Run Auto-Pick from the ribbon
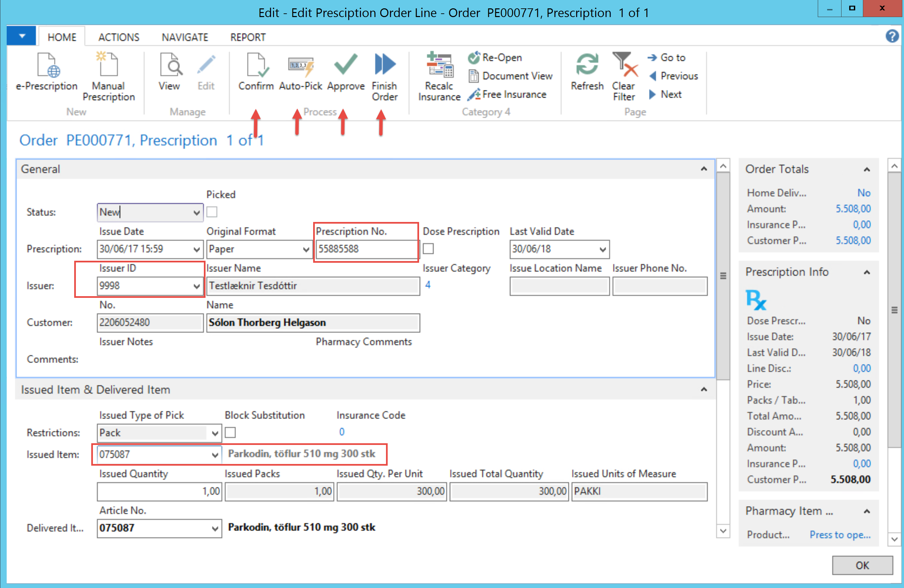Screen dimensions: 904x588 coord(300,66)
